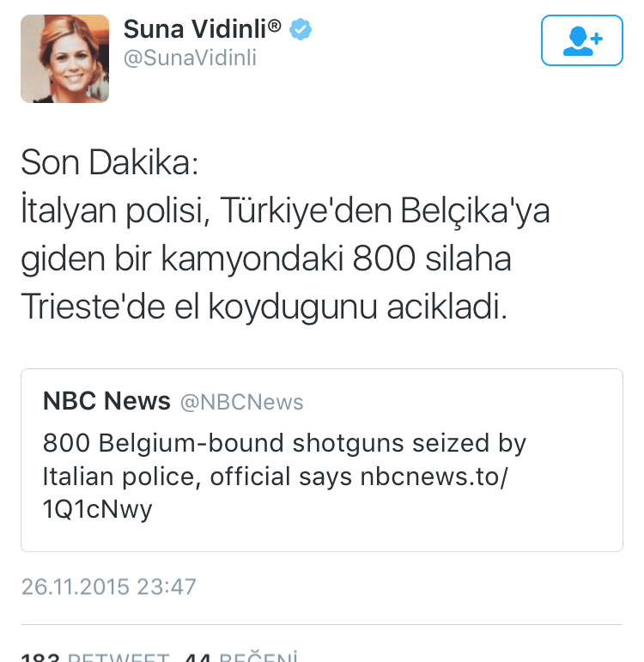View the 183 retweets list

pos(86,658)
